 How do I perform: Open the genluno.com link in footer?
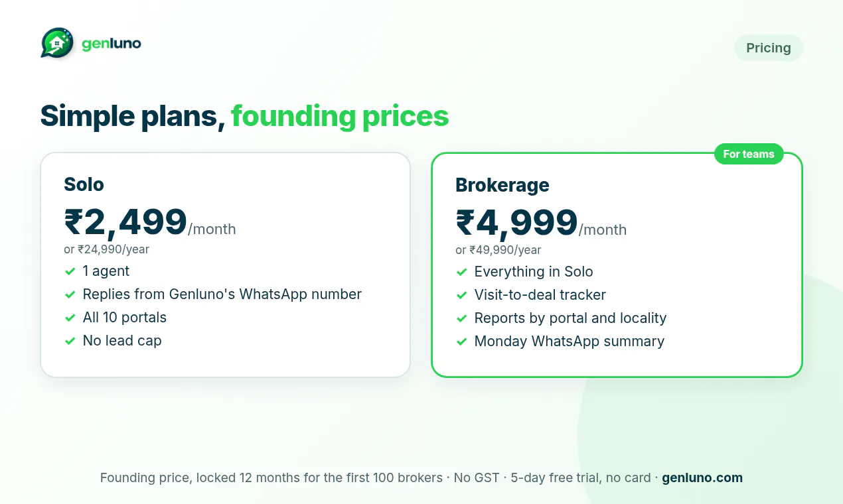coord(702,477)
